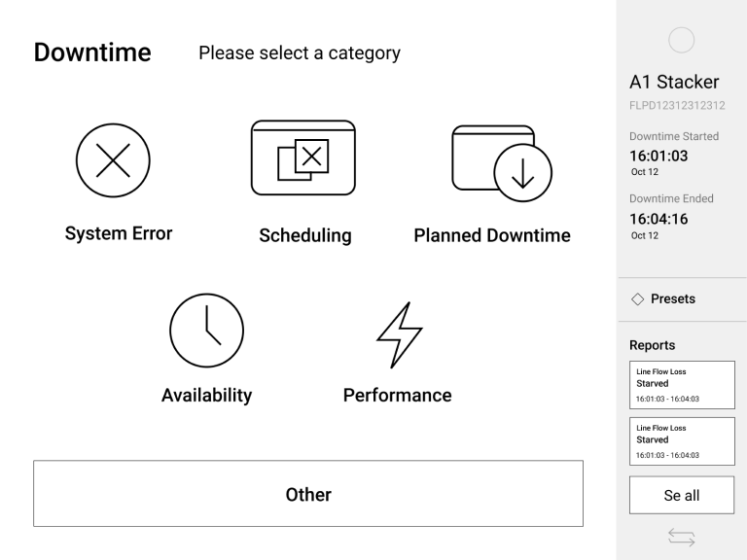
Task: Open the bottom Line Flow Loss report card
Action: click(682, 440)
